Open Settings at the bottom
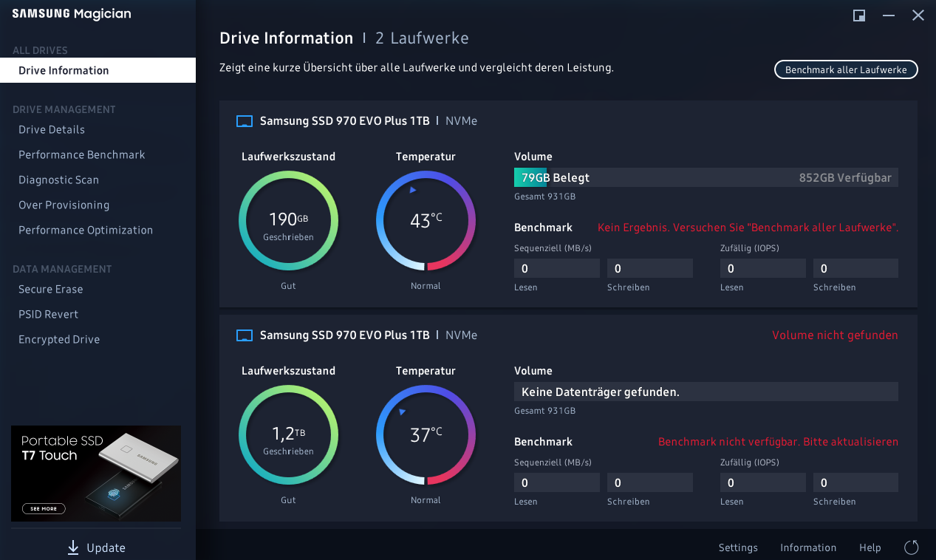Viewport: 936px width, 560px height. pos(738,547)
